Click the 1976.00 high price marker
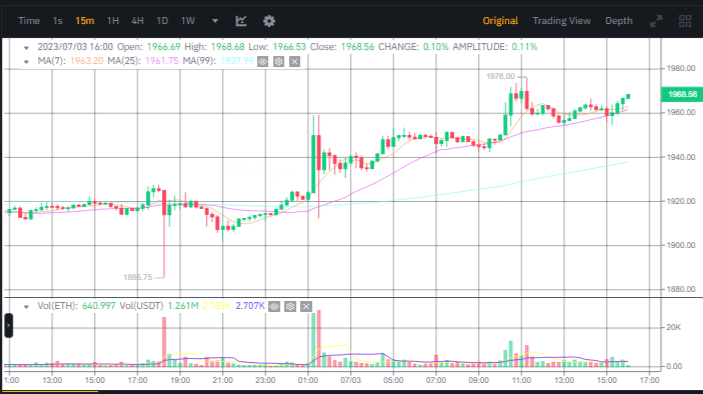 coord(500,77)
